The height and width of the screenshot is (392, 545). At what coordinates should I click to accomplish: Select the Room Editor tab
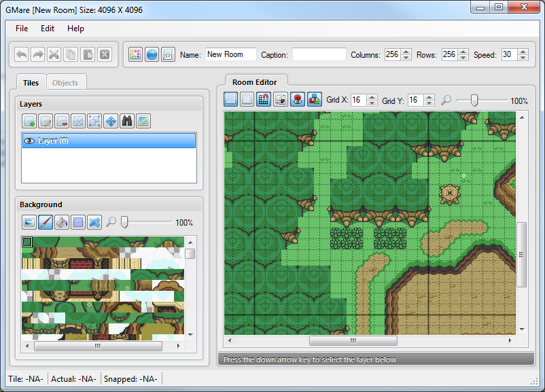pyautogui.click(x=255, y=82)
